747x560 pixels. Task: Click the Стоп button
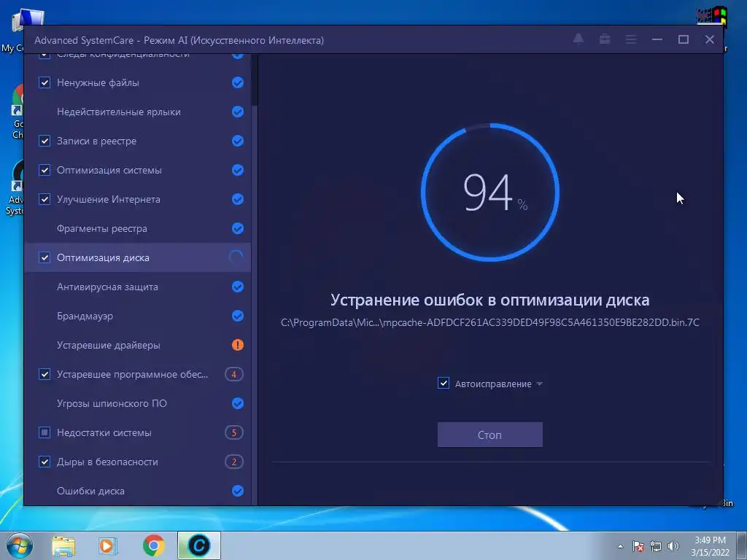click(x=489, y=435)
